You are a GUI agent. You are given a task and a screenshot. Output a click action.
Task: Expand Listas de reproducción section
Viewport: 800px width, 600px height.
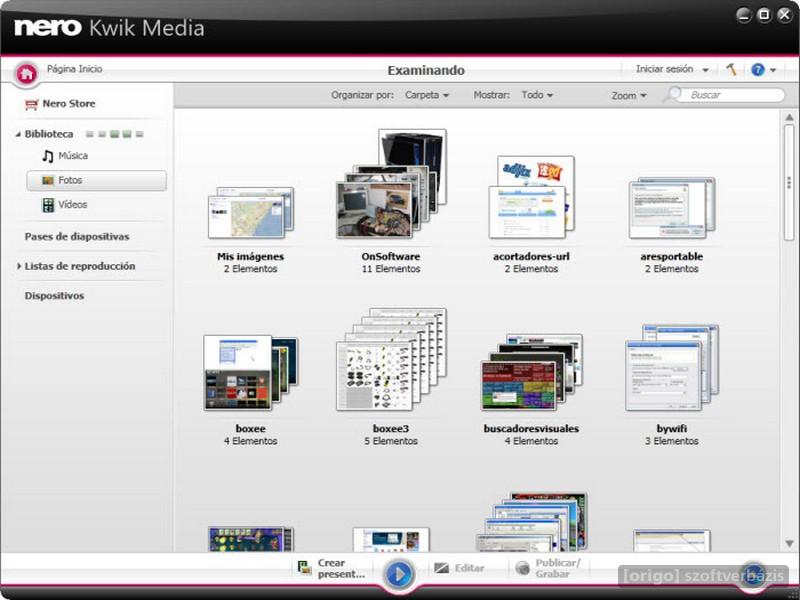[19, 266]
